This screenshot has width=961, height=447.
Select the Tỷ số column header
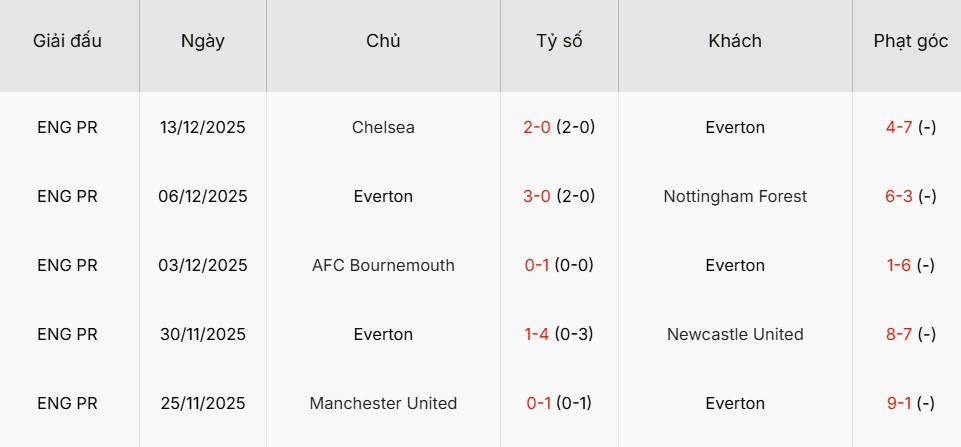pos(559,41)
